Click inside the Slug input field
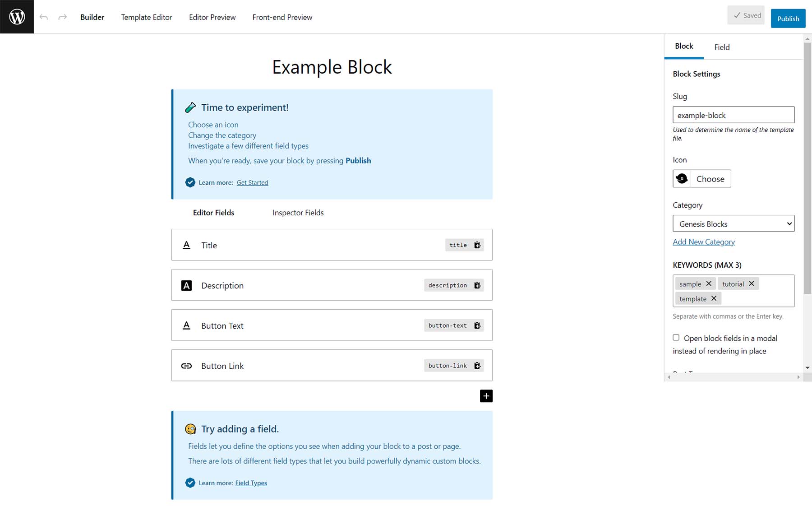This screenshot has height=525, width=812. [733, 115]
